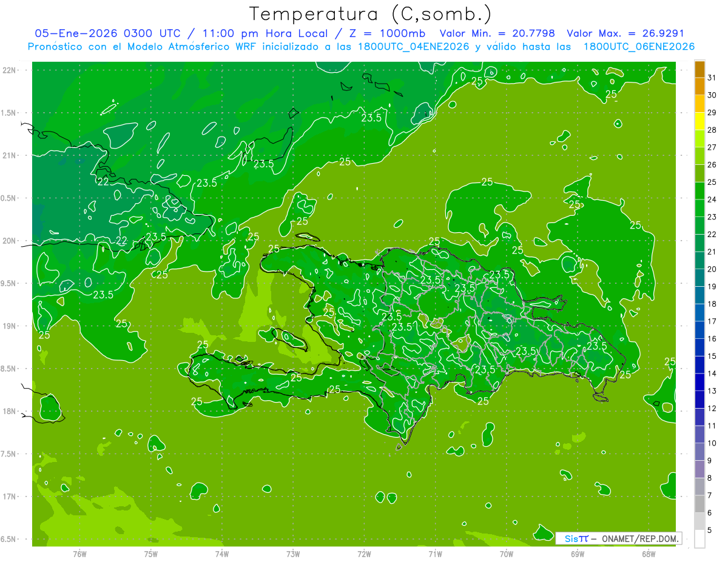Click the "8.5N" latitude axis label

point(9,369)
